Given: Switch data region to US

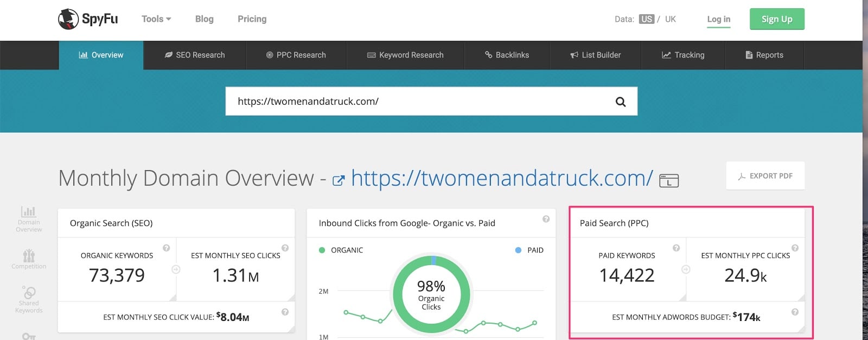Looking at the screenshot, I should (x=646, y=19).
